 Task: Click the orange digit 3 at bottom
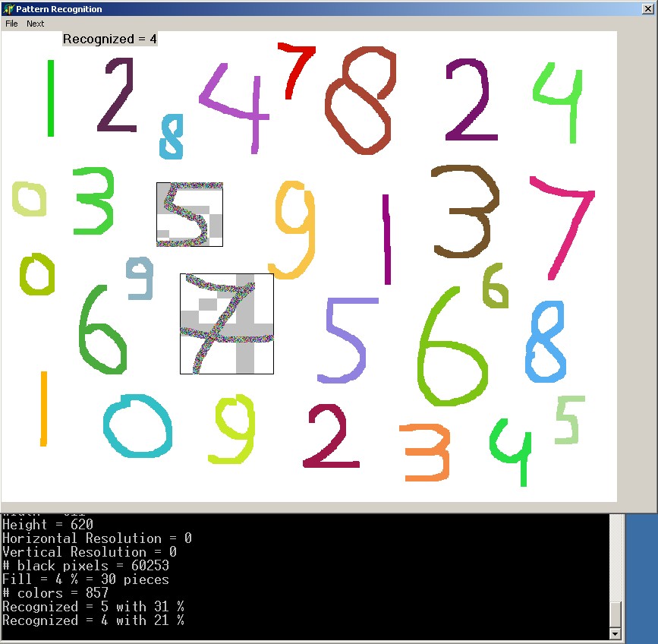pyautogui.click(x=426, y=452)
